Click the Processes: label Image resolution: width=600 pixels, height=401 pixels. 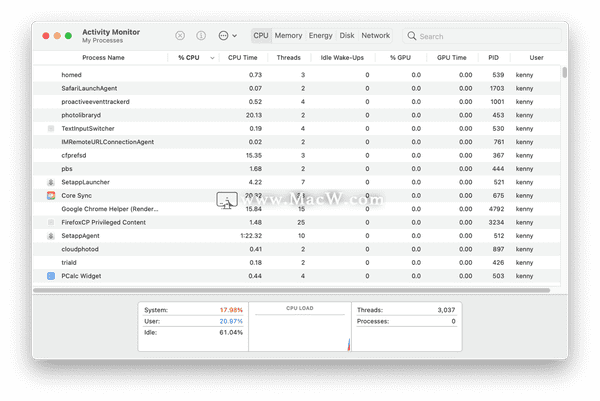373,321
